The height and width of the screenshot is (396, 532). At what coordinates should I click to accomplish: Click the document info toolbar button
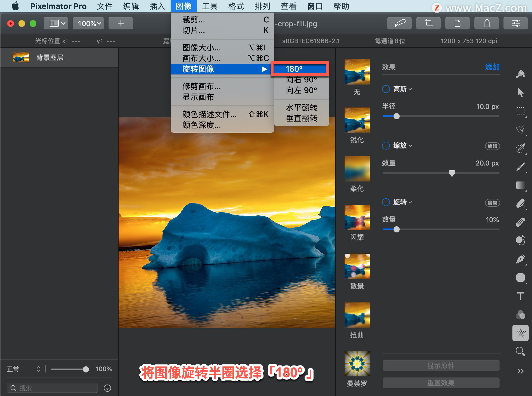click(457, 23)
